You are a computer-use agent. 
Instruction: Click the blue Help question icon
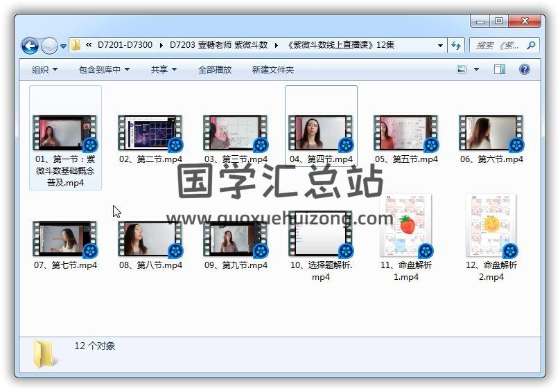click(x=524, y=69)
